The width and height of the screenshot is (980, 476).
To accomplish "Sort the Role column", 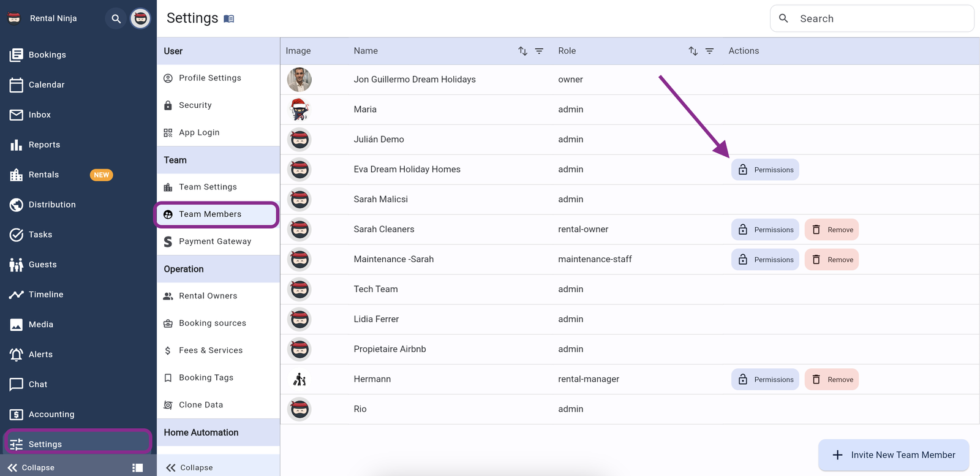I will pyautogui.click(x=693, y=51).
